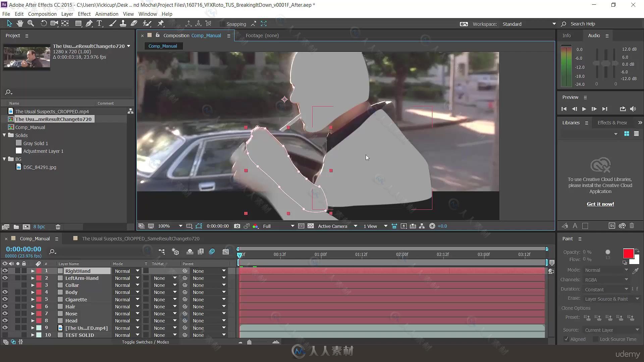The width and height of the screenshot is (644, 362).
Task: Select the Selection arrow tool
Action: pyautogui.click(x=9, y=23)
